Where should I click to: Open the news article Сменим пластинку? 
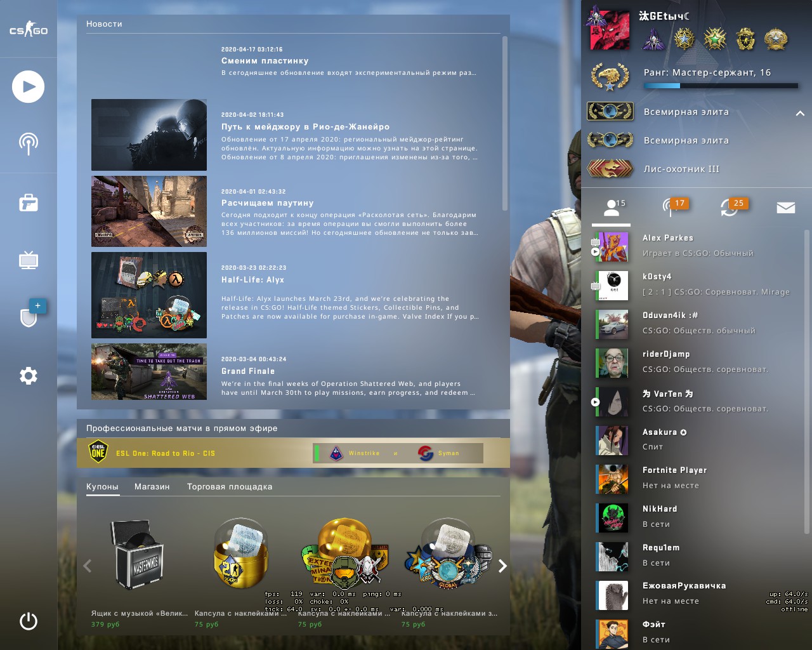coord(265,61)
